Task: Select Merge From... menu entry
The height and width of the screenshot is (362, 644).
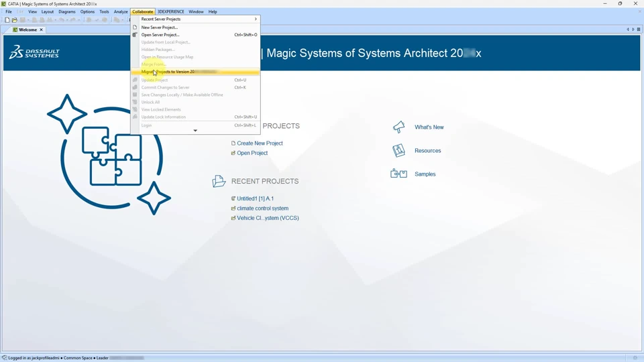Action: point(195,64)
